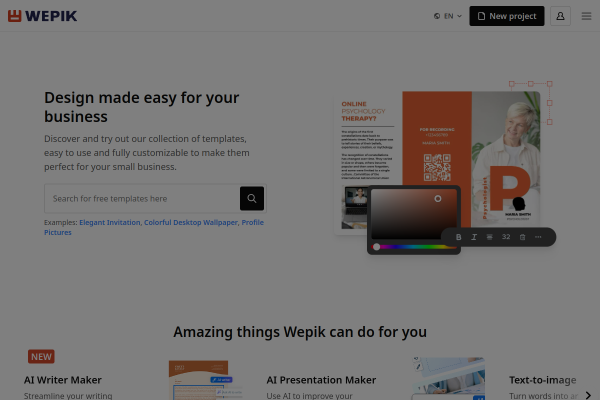Click the next arrow in features carousel
The width and height of the screenshot is (600, 400).
point(588,395)
